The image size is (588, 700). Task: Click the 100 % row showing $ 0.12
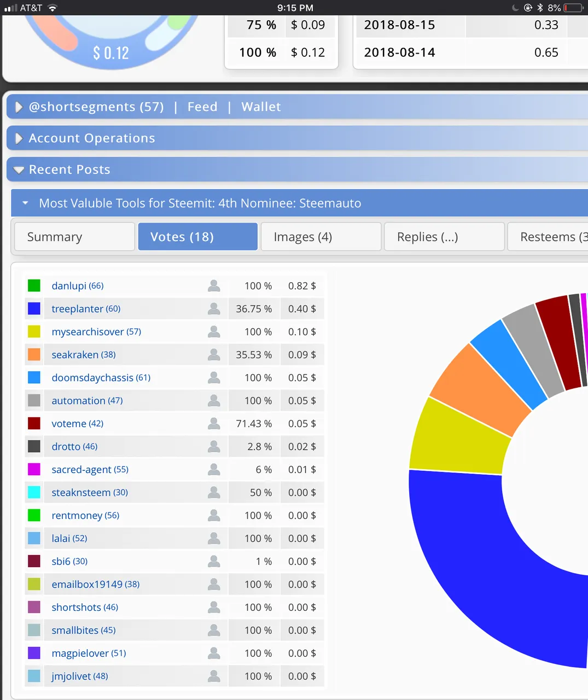281,52
